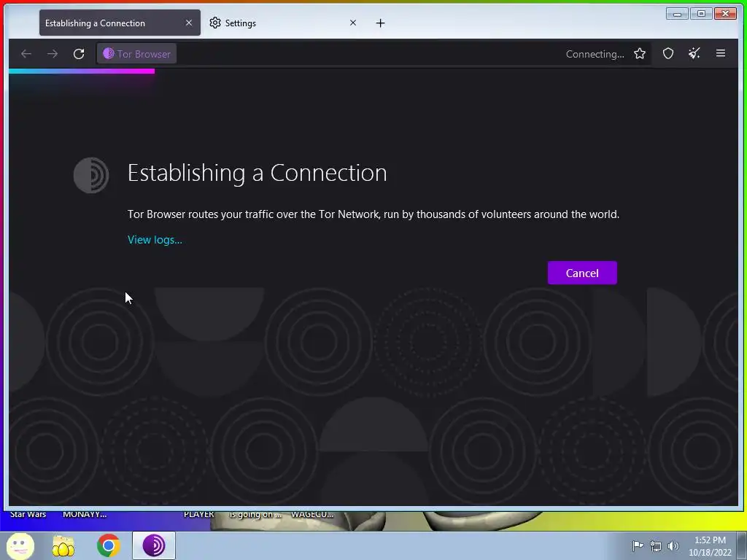Close the Tor Browser window

pyautogui.click(x=726, y=14)
